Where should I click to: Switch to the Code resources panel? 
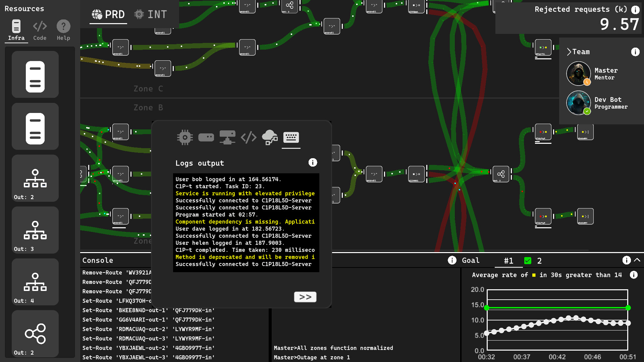[x=40, y=29]
